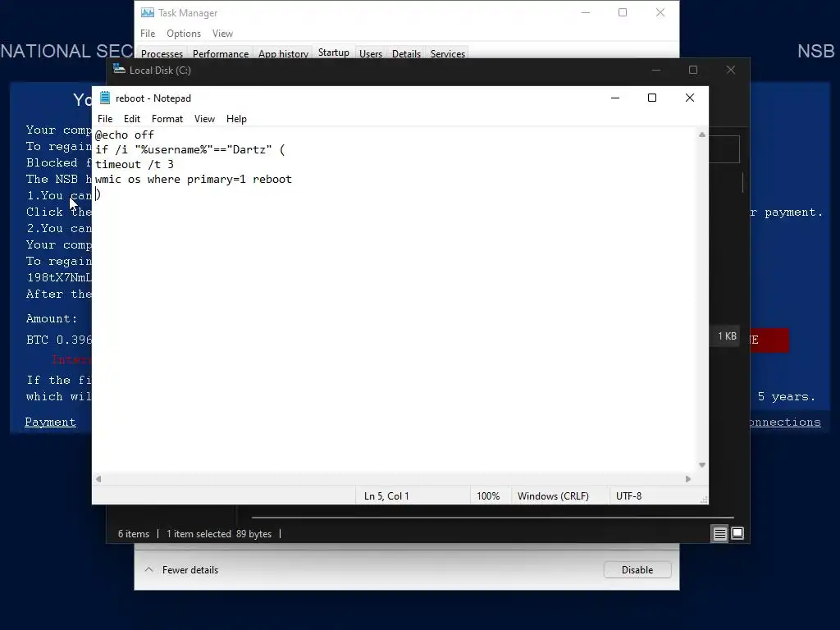The height and width of the screenshot is (630, 840).
Task: Click the Notepad app icon in title bar
Action: point(105,98)
